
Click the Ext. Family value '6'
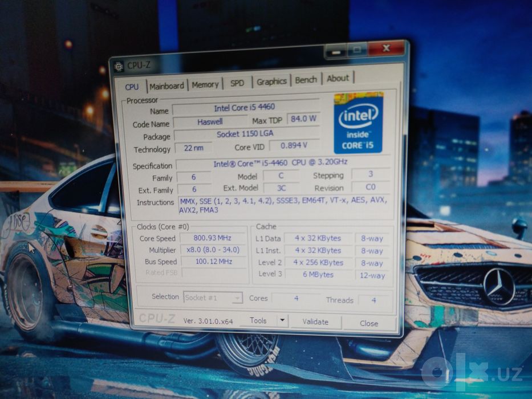[194, 189]
